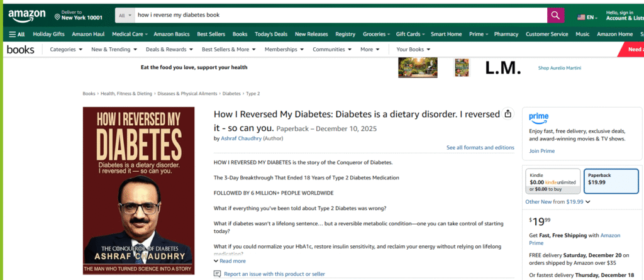Expand description with Read more

click(230, 260)
